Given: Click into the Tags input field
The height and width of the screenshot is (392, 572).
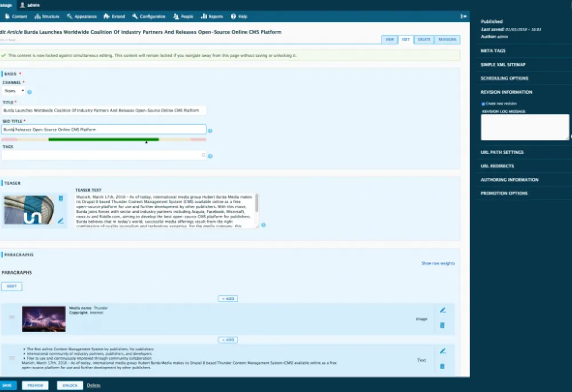Looking at the screenshot, I should (x=104, y=155).
